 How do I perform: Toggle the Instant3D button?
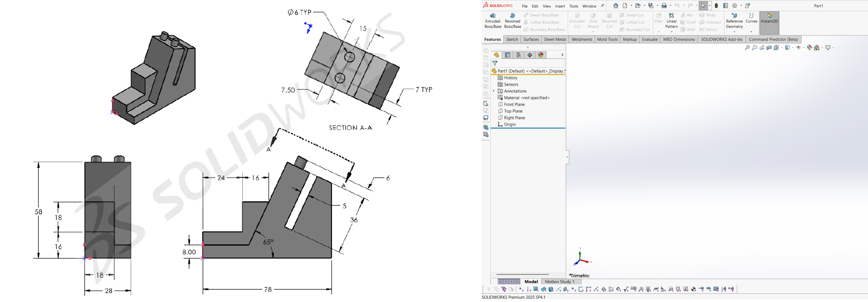(769, 23)
